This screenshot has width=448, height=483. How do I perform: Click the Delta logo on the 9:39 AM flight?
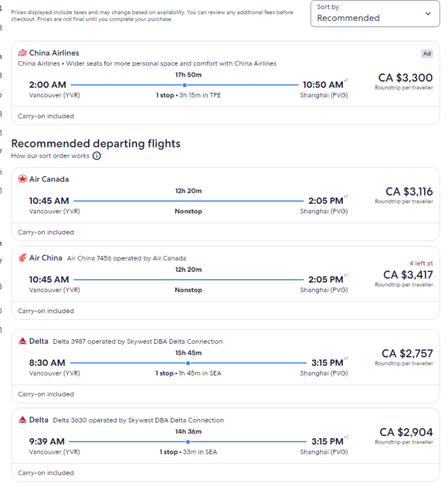22,420
